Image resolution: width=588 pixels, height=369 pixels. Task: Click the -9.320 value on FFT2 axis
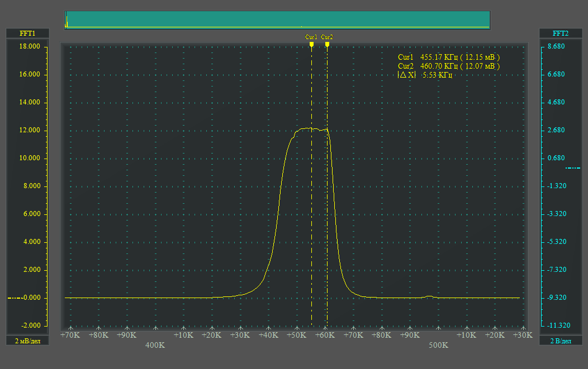pos(557,298)
